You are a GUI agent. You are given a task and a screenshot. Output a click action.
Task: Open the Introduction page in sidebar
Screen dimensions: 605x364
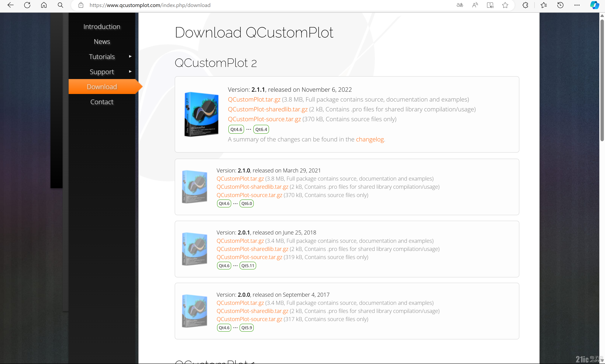coord(102,26)
